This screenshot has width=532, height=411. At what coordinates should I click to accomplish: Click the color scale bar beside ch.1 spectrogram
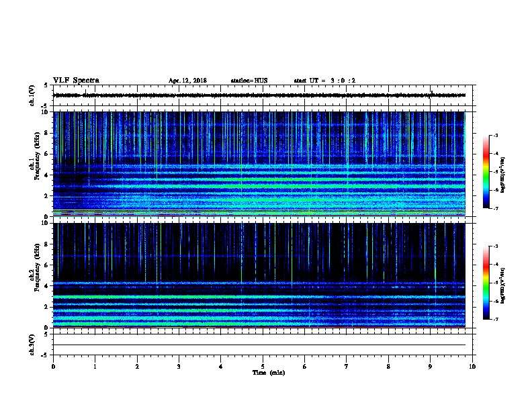(486, 172)
